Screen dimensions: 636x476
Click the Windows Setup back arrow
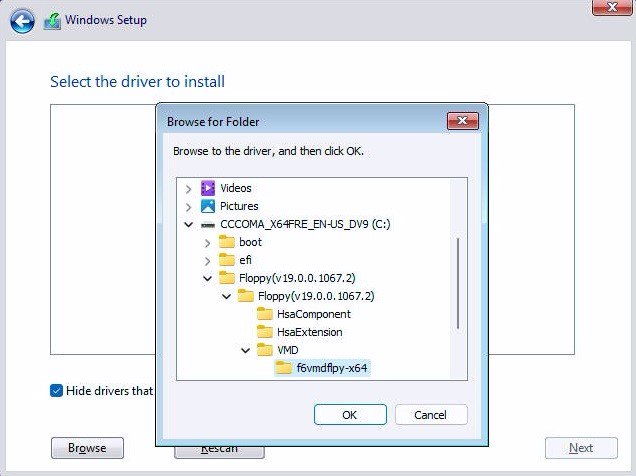point(22,20)
